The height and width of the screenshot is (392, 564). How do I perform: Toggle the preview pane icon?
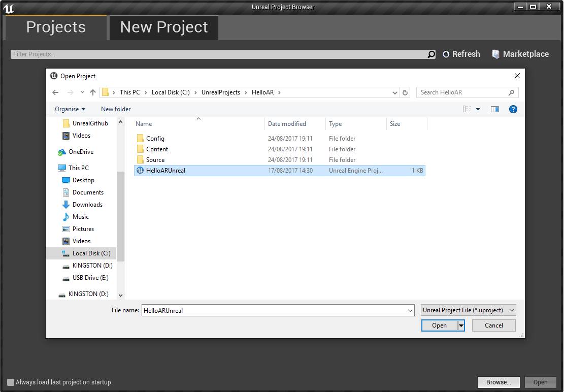coord(494,109)
